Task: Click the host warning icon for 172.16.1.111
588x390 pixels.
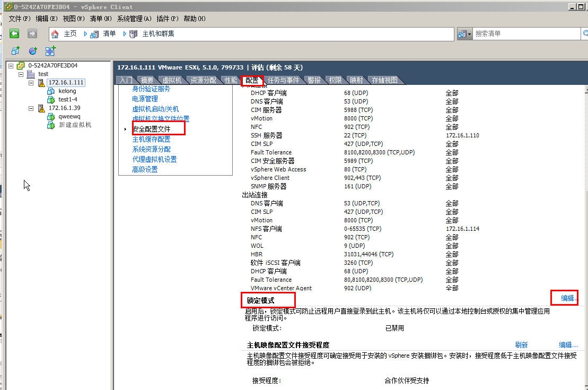Action: tap(41, 83)
